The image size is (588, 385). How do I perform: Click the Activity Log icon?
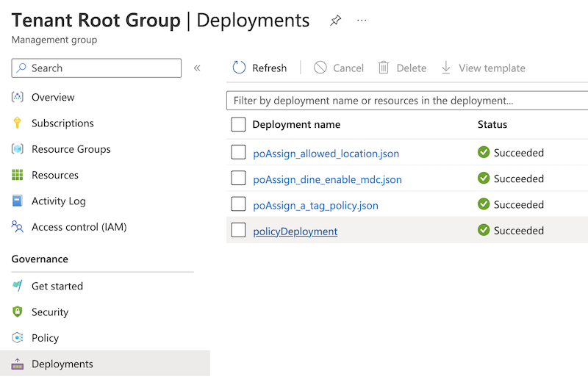click(x=18, y=201)
